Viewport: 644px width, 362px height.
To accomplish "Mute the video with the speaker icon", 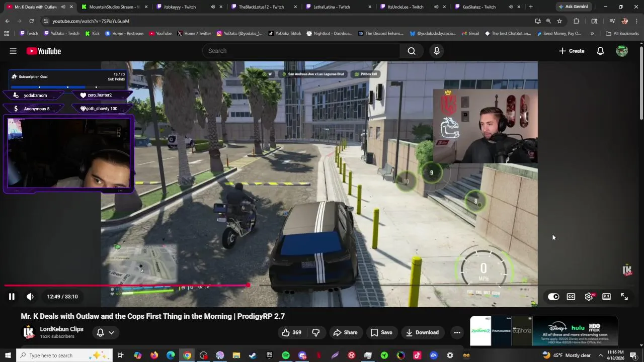I will pos(30,297).
